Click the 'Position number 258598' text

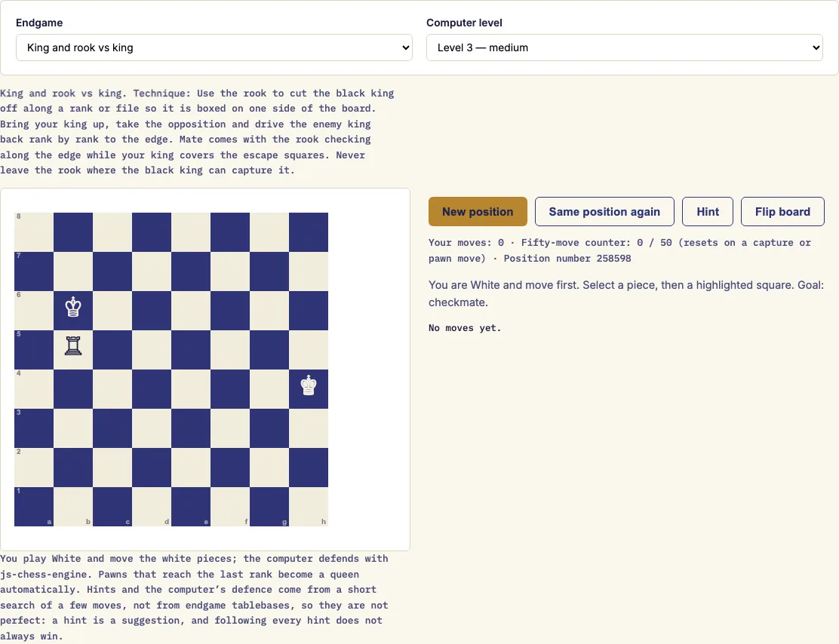[x=567, y=259]
